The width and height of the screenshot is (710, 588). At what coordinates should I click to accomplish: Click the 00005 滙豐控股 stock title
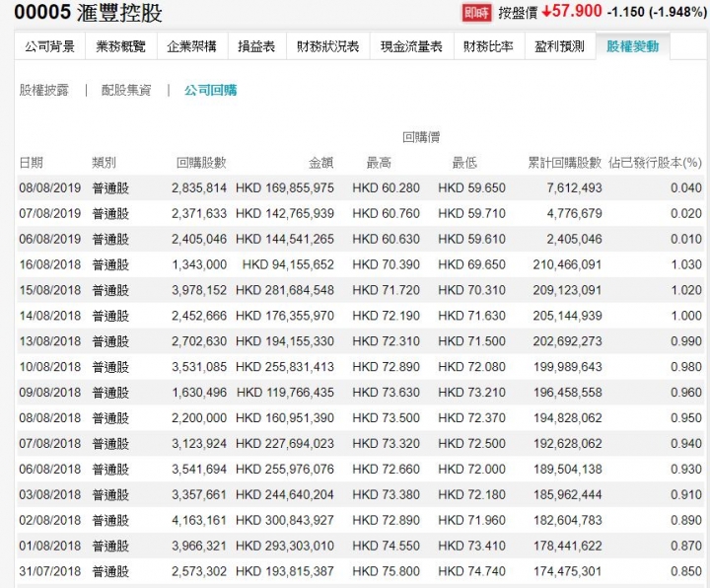pyautogui.click(x=88, y=12)
